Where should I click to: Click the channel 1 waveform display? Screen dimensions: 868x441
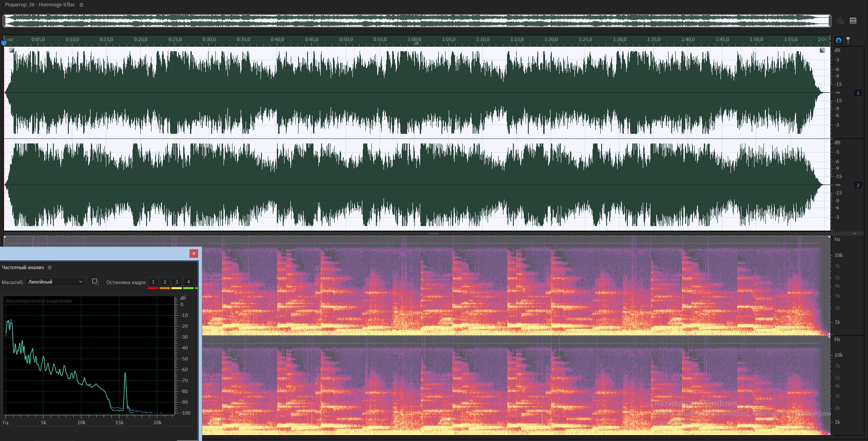point(417,93)
